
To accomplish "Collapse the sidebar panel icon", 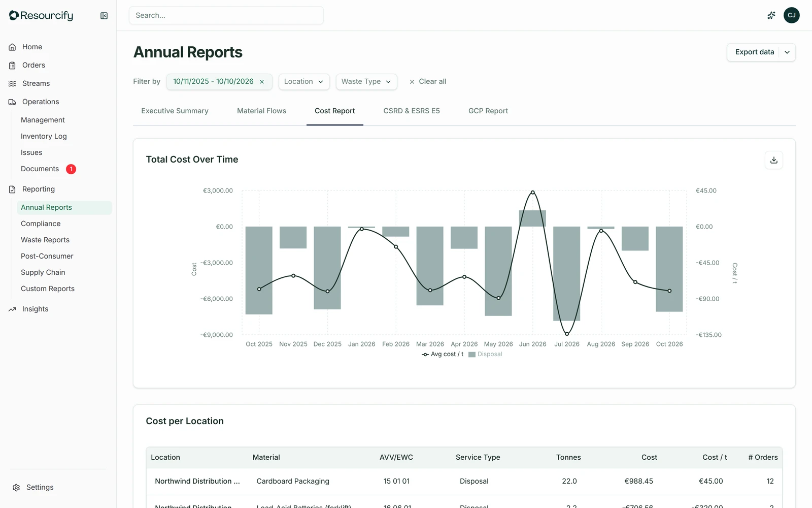I will (x=104, y=16).
